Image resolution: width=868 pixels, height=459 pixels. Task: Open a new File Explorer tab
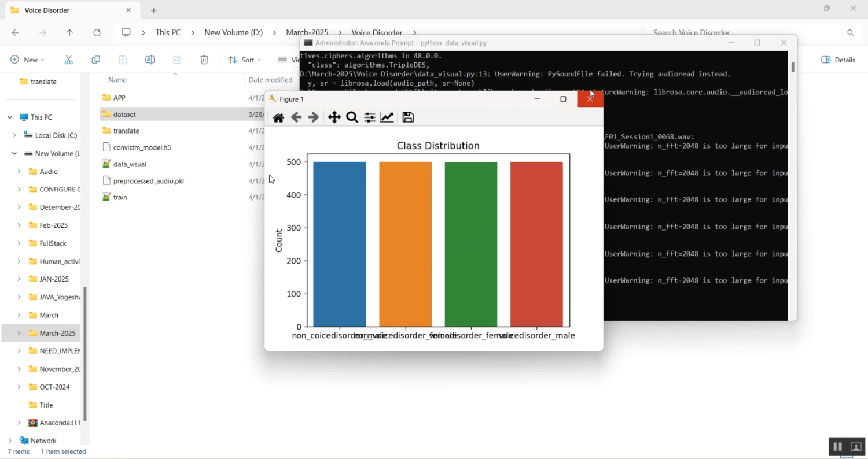(x=153, y=10)
